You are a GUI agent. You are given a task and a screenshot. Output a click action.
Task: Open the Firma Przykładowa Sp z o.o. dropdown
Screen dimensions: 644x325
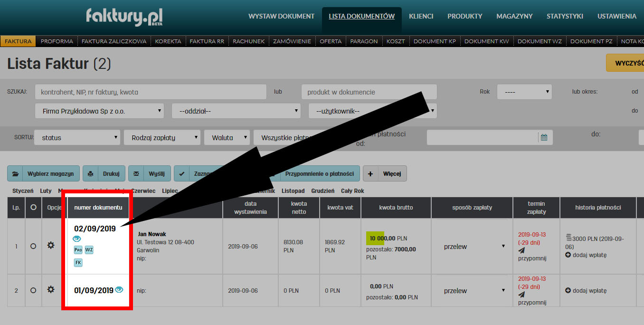[x=99, y=111]
